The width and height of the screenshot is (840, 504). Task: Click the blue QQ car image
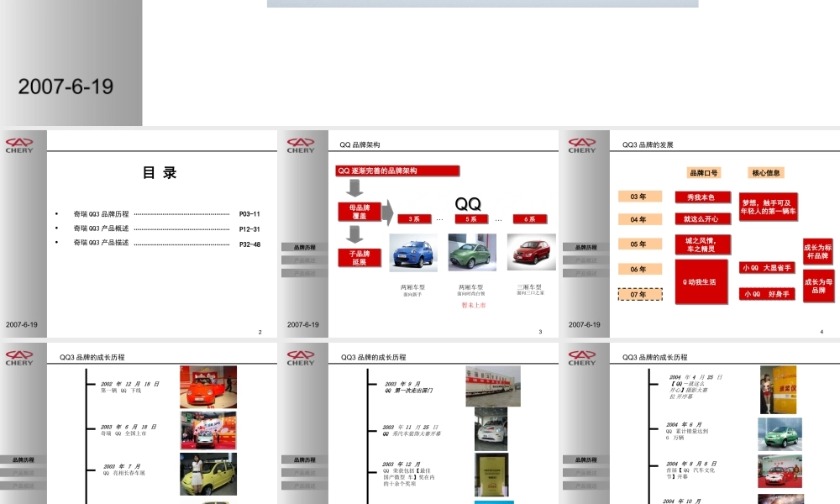413,253
